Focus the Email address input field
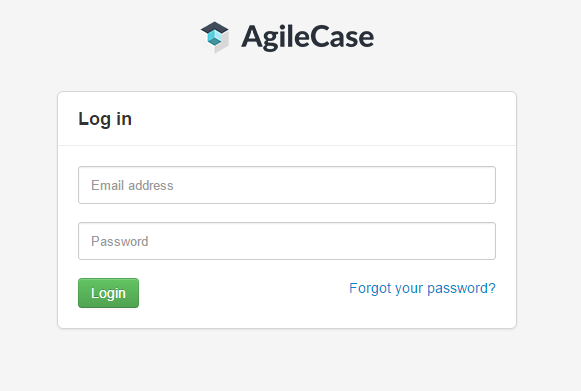The width and height of the screenshot is (581, 391). tap(287, 185)
